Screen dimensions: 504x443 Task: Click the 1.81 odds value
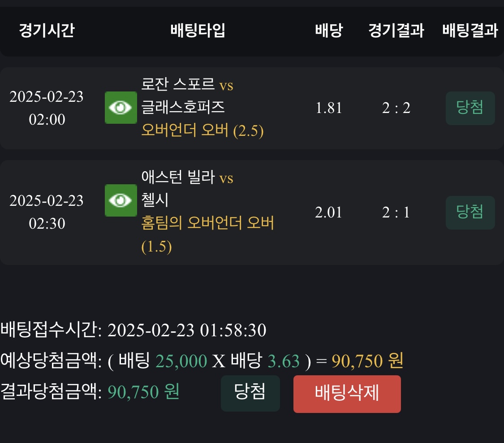[x=329, y=108]
